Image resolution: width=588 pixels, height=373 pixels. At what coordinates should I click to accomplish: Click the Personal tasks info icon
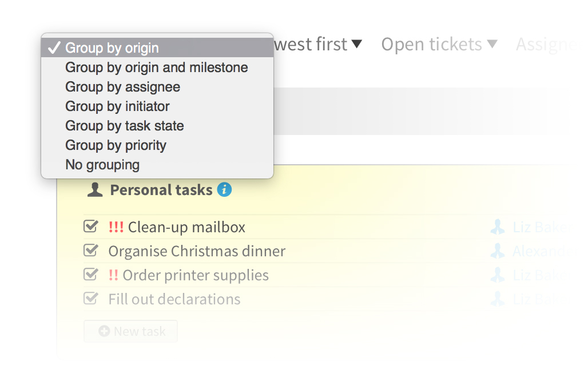pyautogui.click(x=225, y=190)
